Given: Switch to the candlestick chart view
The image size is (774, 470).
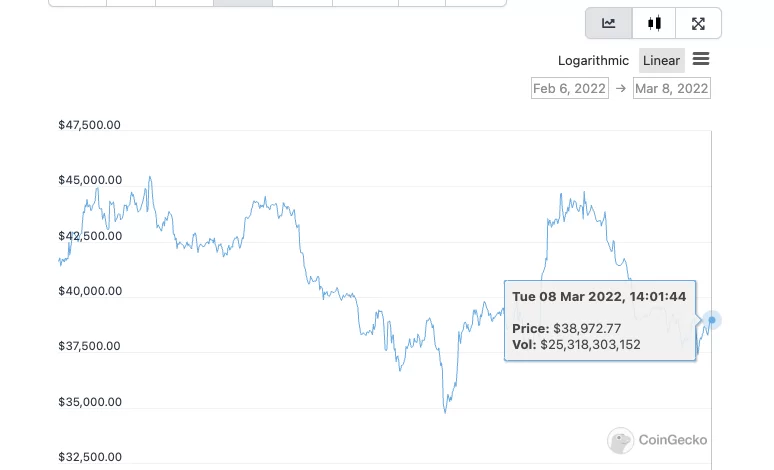Looking at the screenshot, I should (x=654, y=23).
